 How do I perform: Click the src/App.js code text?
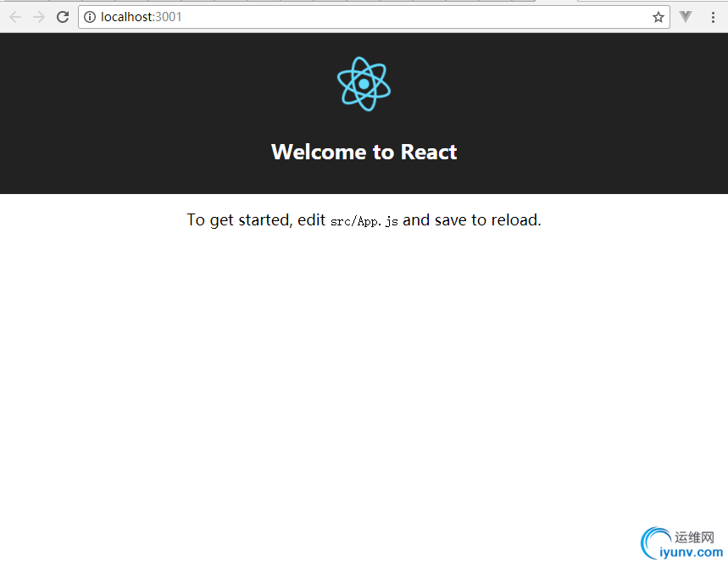[364, 221]
